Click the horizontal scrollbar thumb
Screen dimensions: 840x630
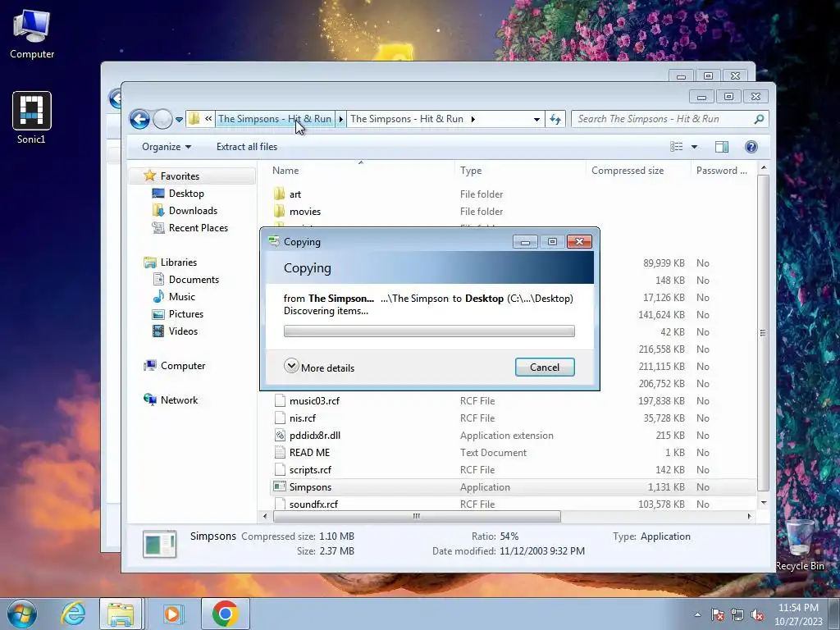pyautogui.click(x=417, y=517)
